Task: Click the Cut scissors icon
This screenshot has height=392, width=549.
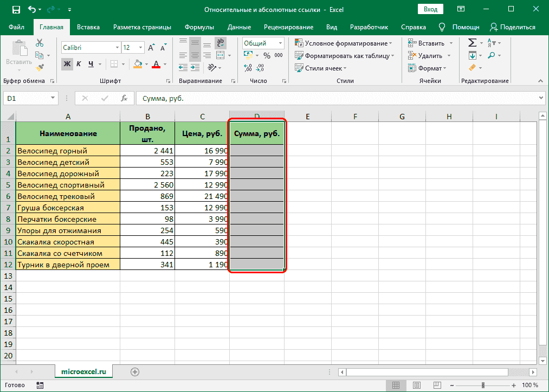Action: tap(40, 43)
